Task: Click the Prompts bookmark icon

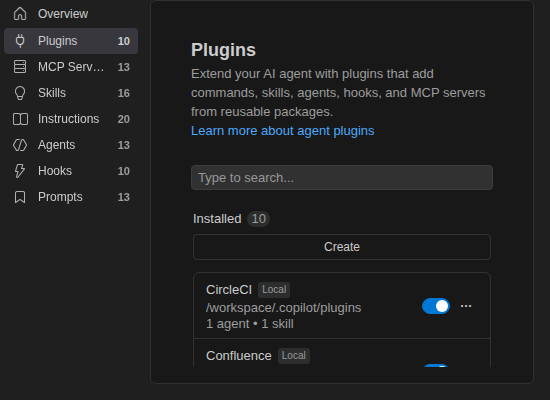Action: (x=20, y=197)
